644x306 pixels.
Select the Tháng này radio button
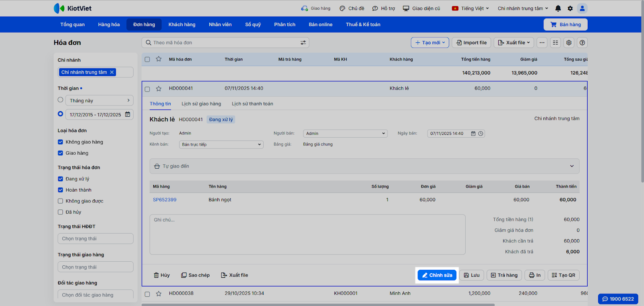point(60,100)
